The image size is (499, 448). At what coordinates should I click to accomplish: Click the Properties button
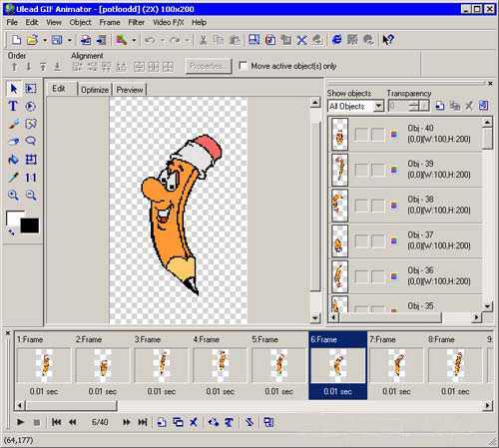[x=209, y=66]
